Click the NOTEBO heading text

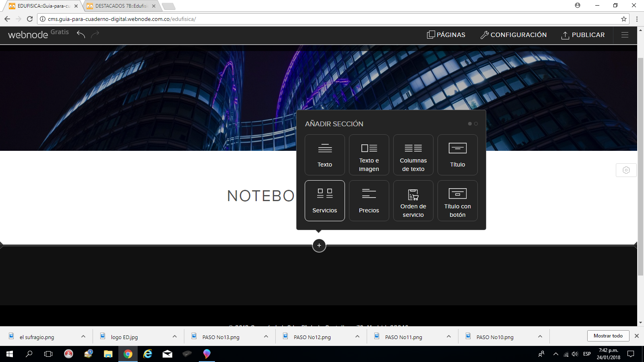click(x=261, y=196)
